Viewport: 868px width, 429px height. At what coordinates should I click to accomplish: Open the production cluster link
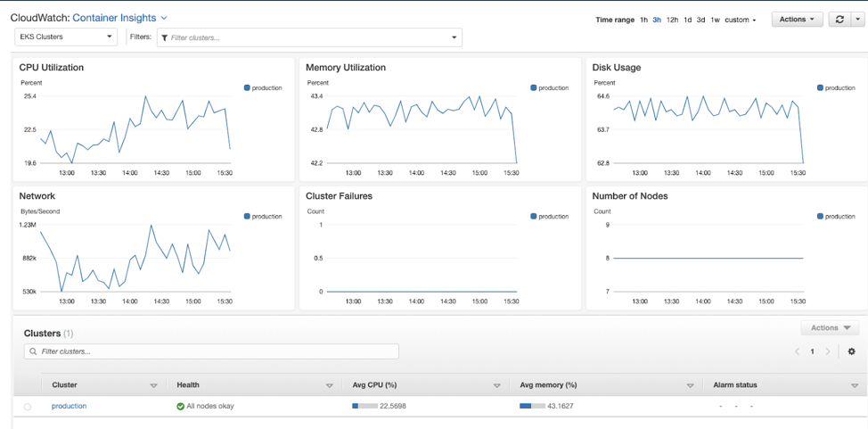click(70, 406)
